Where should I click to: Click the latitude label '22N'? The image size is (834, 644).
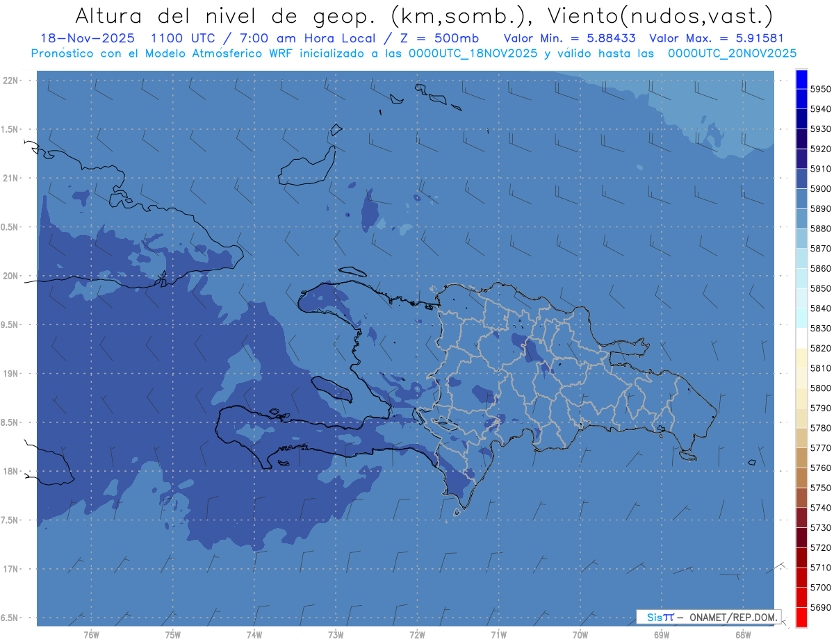click(11, 81)
